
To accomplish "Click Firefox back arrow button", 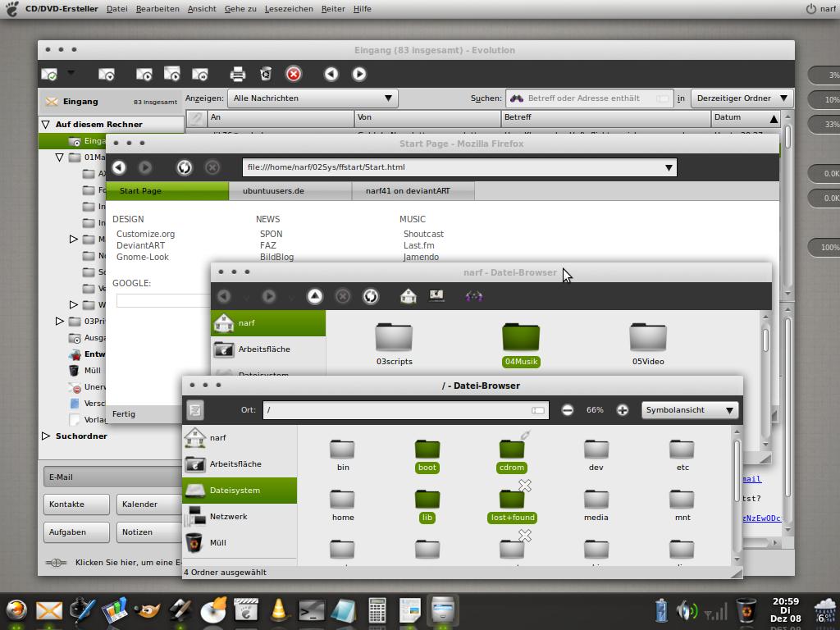I will tap(119, 167).
